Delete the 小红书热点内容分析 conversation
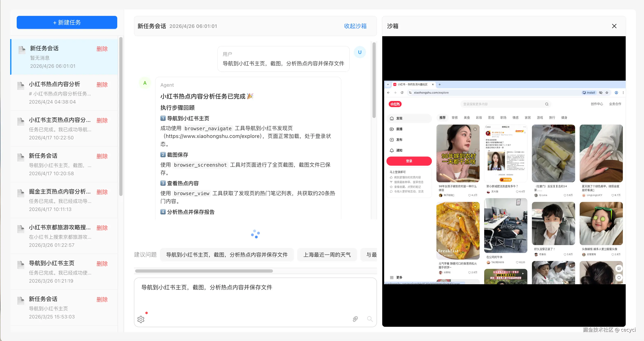This screenshot has height=341, width=644. pyautogui.click(x=102, y=85)
